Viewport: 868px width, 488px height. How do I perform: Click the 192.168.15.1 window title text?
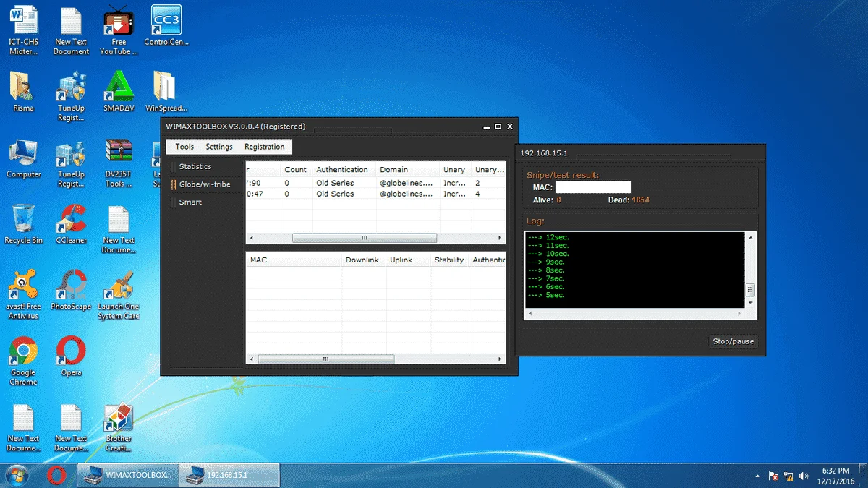click(544, 153)
